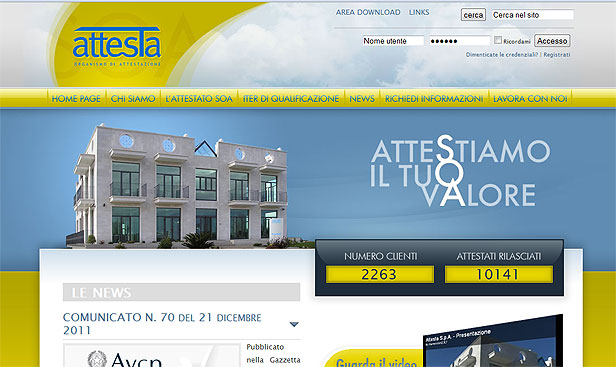Open LAVORA CON NOI page
The image size is (616, 367).
tap(530, 99)
